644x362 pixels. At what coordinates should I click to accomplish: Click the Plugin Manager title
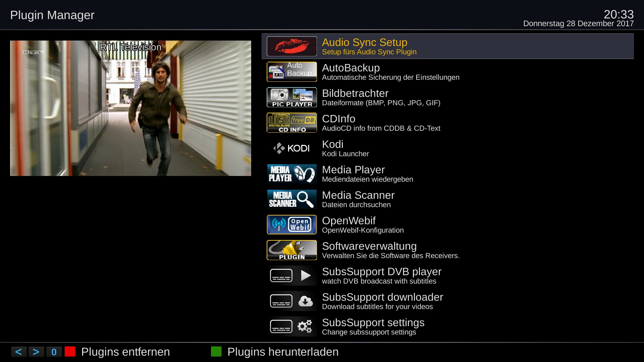(x=52, y=15)
